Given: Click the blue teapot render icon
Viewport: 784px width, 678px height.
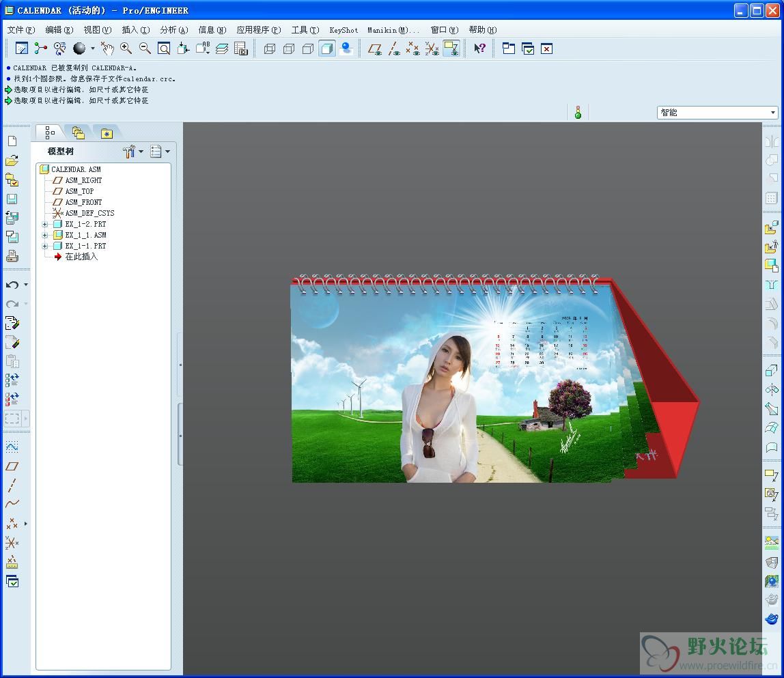Looking at the screenshot, I should [772, 619].
